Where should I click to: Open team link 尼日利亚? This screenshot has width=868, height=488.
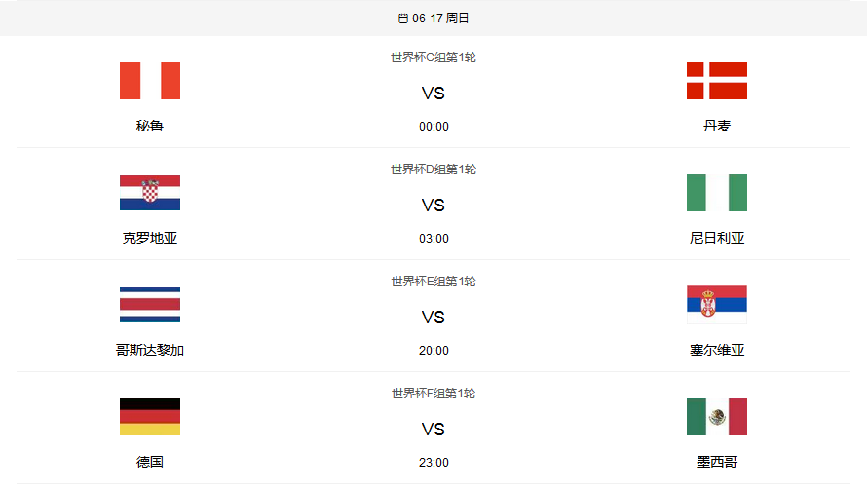coord(716,238)
